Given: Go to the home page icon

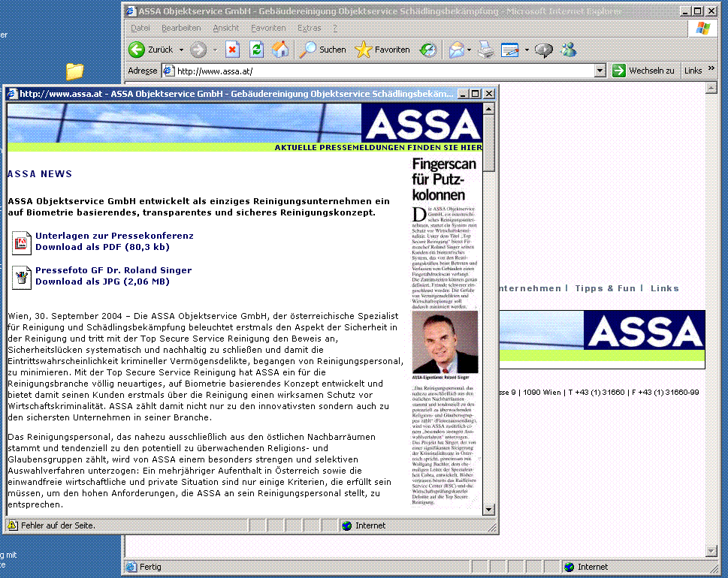Looking at the screenshot, I should tap(280, 50).
